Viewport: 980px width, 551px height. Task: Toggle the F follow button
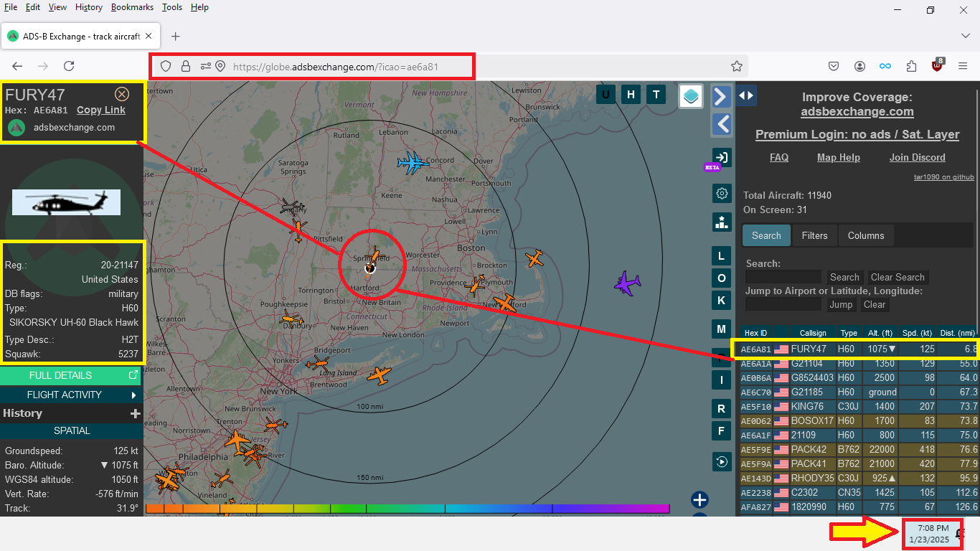(721, 431)
